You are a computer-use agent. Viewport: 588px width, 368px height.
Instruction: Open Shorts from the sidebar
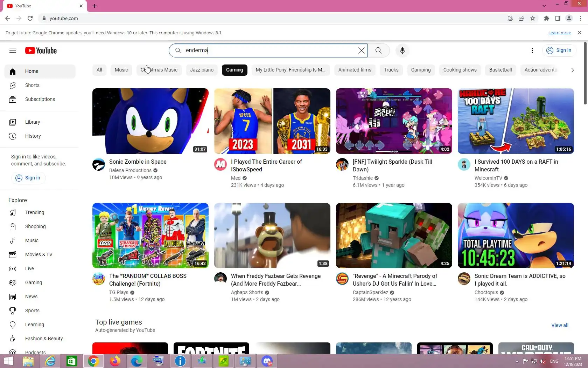40,85
